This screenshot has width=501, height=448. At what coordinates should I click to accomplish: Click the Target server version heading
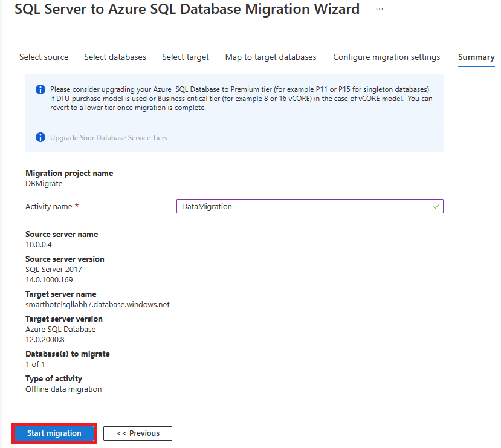click(64, 319)
